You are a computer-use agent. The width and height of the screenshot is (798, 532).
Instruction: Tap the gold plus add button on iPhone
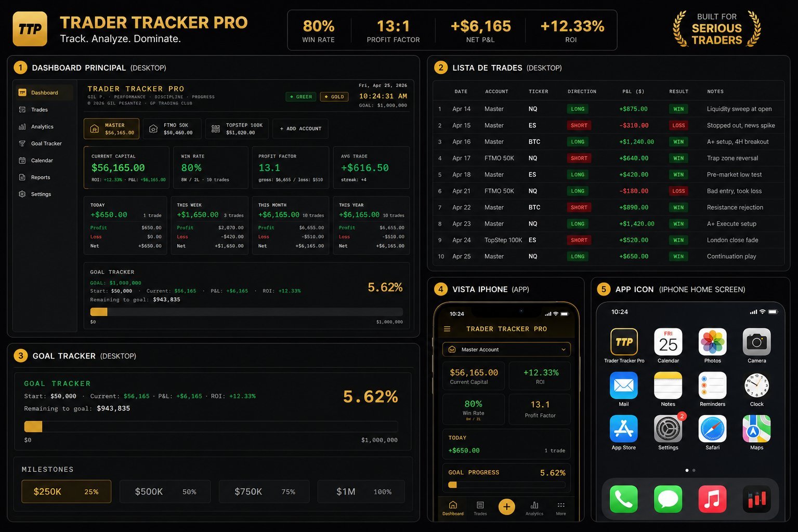pyautogui.click(x=507, y=507)
